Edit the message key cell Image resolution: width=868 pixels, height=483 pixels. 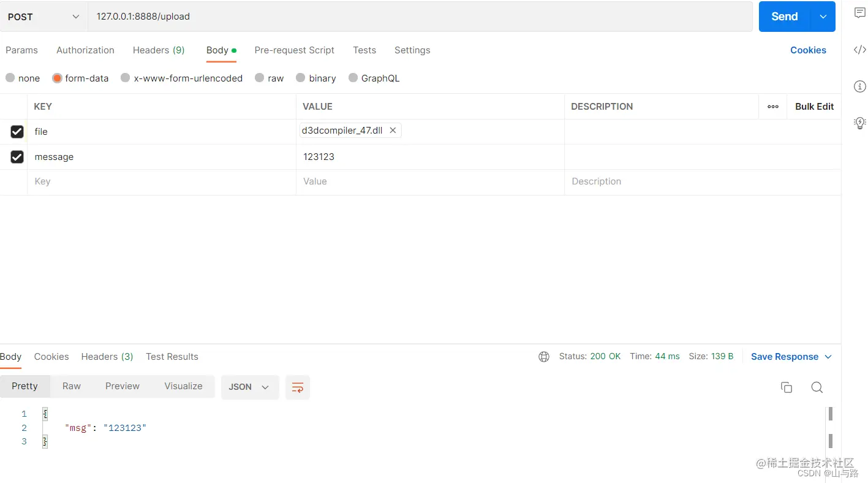(162, 157)
